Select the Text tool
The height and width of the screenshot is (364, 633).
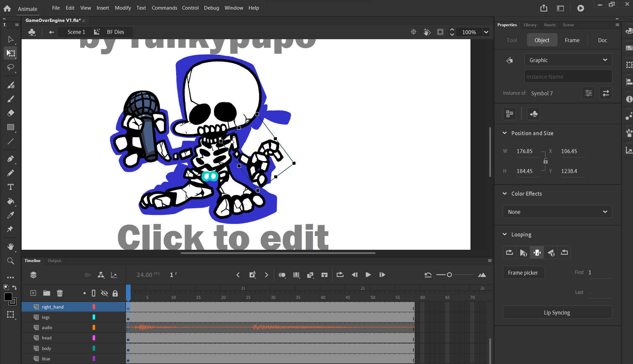click(x=11, y=187)
